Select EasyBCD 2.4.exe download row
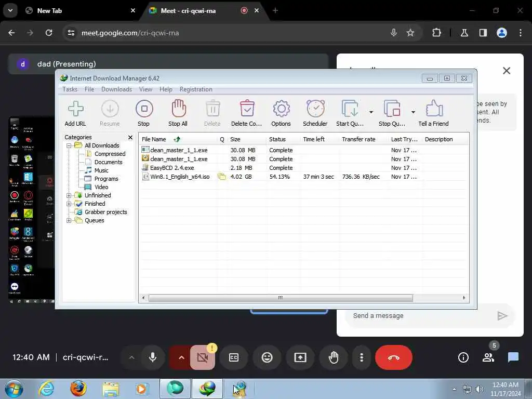The image size is (532, 399). pos(303,168)
